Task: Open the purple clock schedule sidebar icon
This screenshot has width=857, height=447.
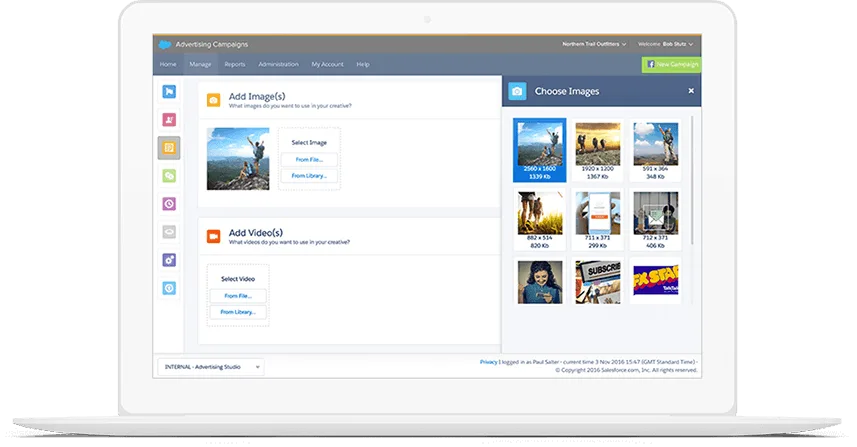Action: point(169,204)
